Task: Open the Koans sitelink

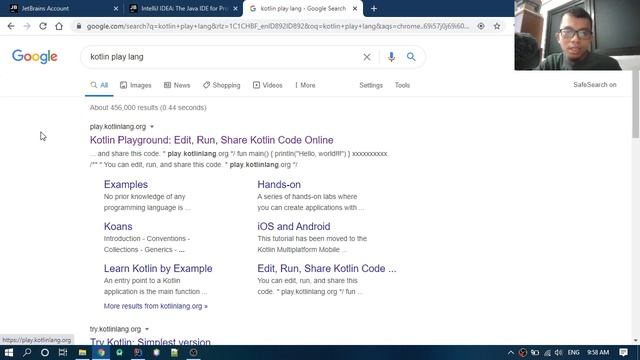Action: (x=118, y=227)
